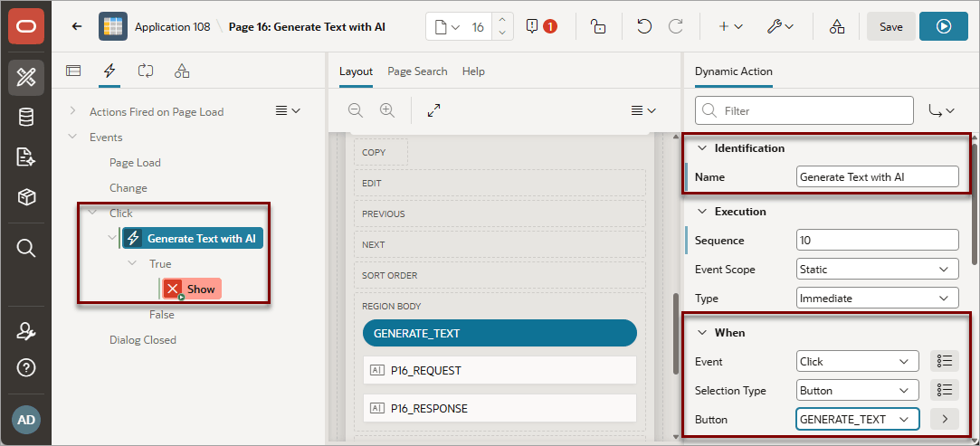Viewport: 980px width, 446px height.
Task: Open the Selection Type dropdown
Action: 858,391
